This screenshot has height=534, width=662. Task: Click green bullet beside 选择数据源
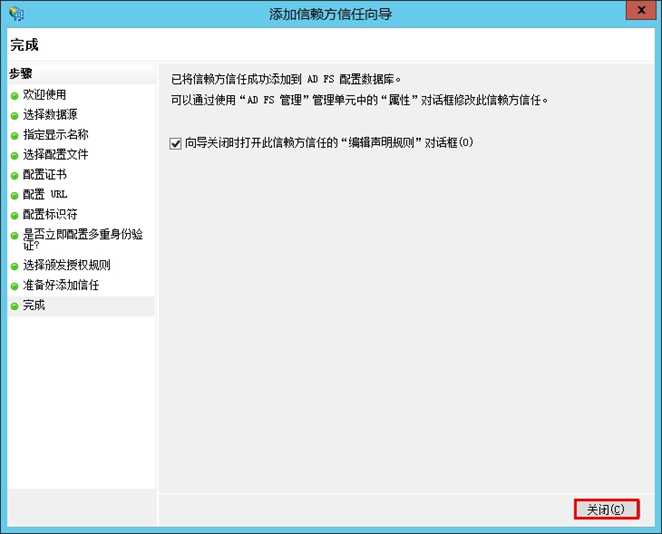tap(14, 116)
